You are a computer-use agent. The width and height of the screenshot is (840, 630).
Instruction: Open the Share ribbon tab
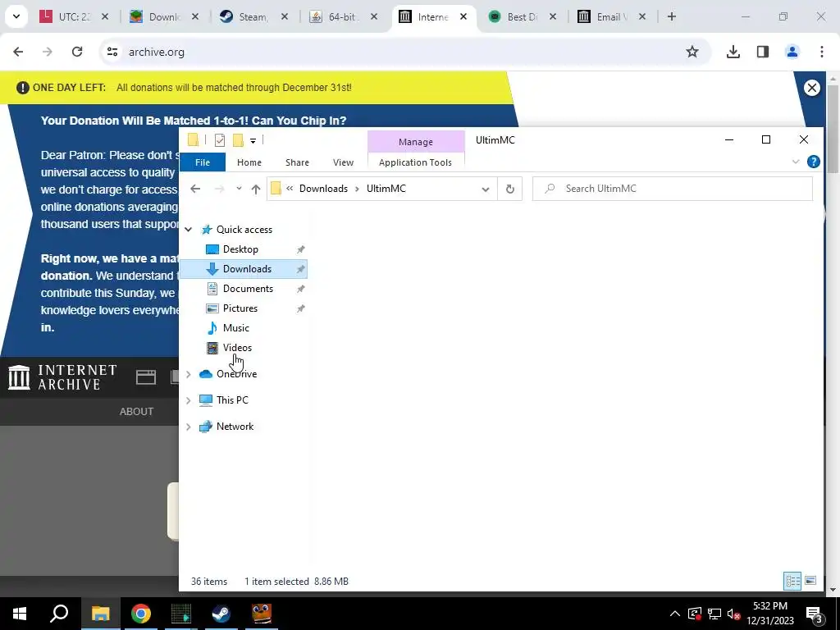[x=297, y=162]
